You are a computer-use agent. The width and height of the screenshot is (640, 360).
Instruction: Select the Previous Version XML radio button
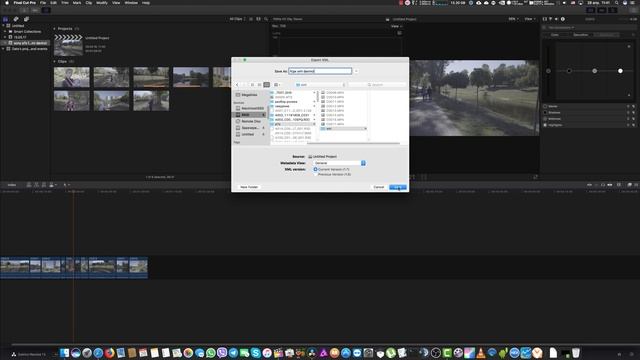click(x=315, y=174)
